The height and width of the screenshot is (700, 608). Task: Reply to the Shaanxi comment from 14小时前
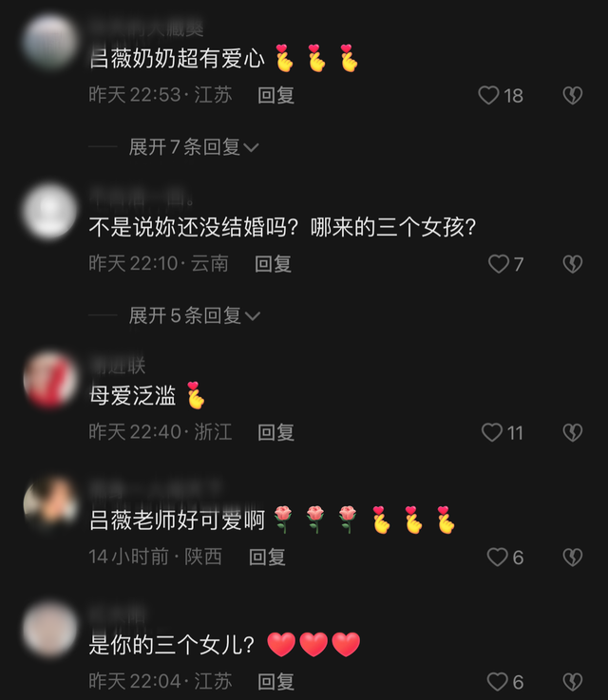[267, 558]
